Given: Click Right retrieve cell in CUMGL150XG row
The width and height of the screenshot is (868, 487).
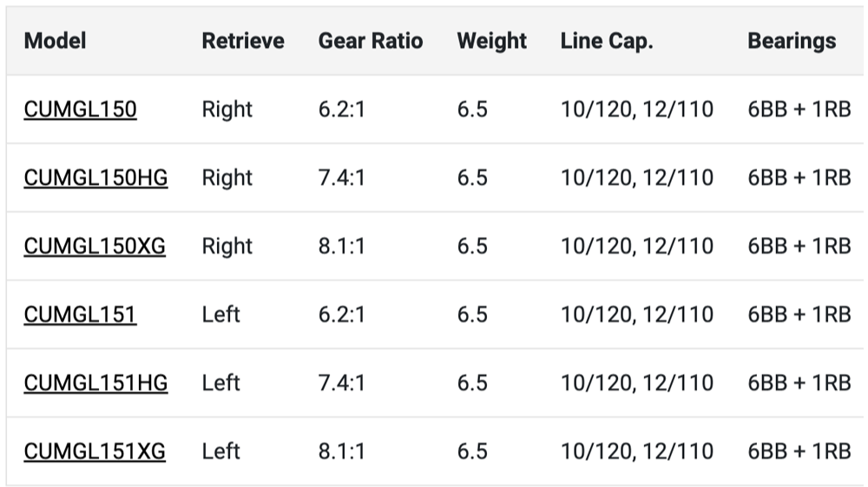Looking at the screenshot, I should coord(227,247).
